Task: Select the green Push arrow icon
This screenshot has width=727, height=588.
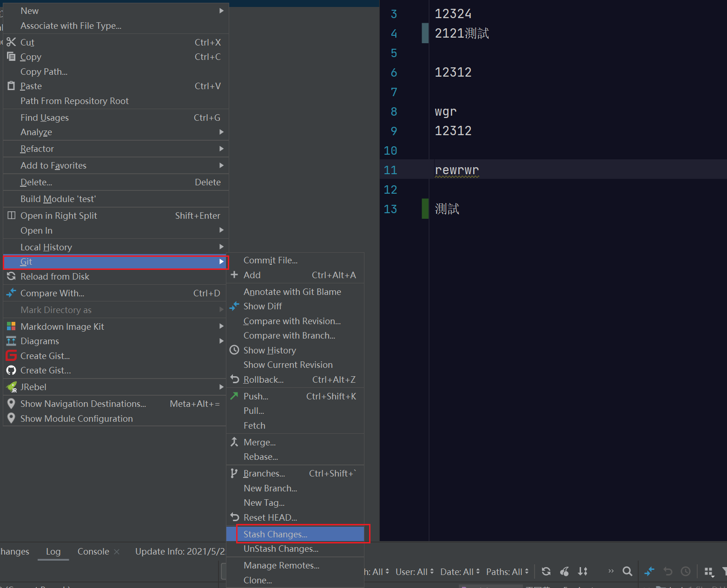Action: point(234,396)
